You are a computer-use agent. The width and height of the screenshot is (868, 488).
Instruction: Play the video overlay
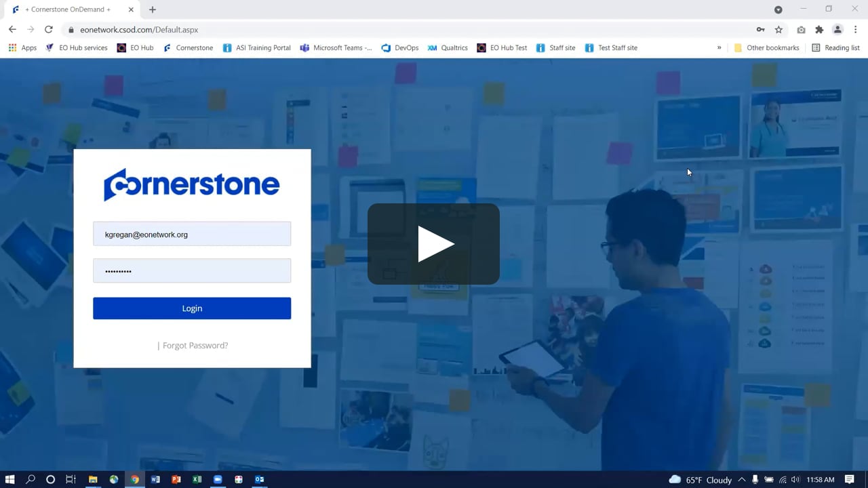[433, 244]
